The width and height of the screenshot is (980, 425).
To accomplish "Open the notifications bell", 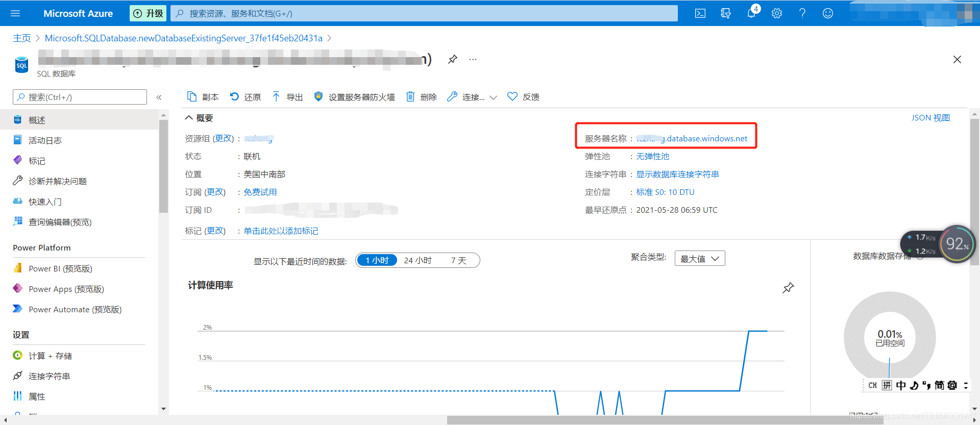I will coord(751,13).
